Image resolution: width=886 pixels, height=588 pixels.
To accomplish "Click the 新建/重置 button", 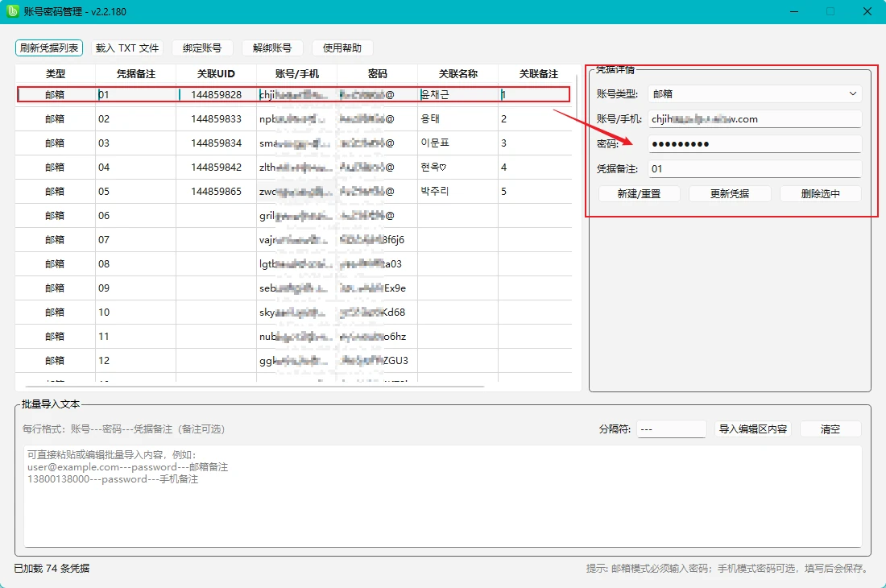I will click(639, 194).
